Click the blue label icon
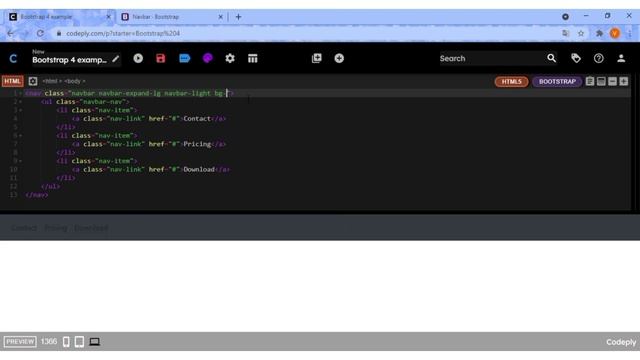 (x=184, y=58)
